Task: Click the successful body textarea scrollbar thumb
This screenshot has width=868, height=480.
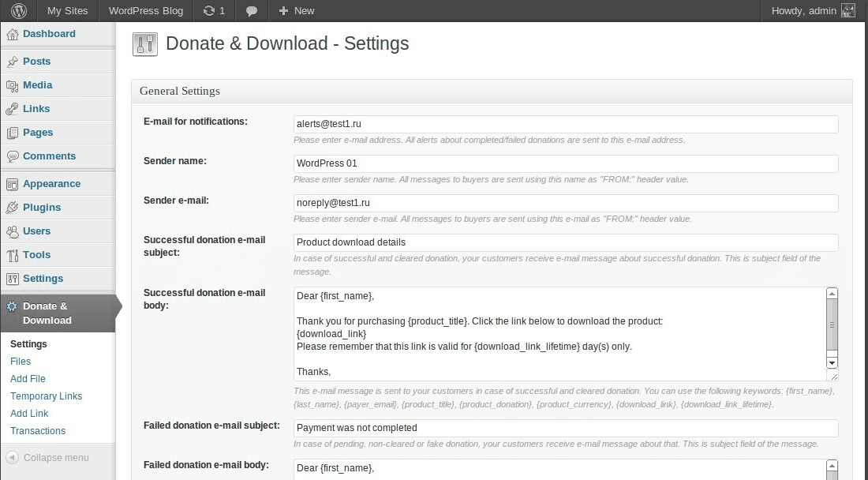Action: (832, 325)
